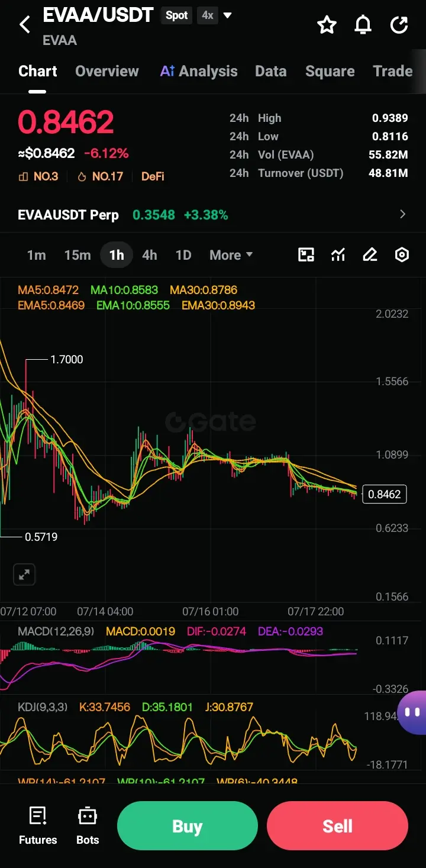Select the 15m timeframe
The height and width of the screenshot is (868, 426).
click(78, 255)
